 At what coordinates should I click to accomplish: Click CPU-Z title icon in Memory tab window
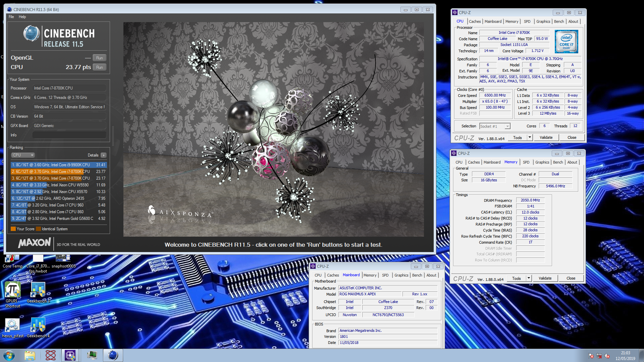tap(454, 153)
